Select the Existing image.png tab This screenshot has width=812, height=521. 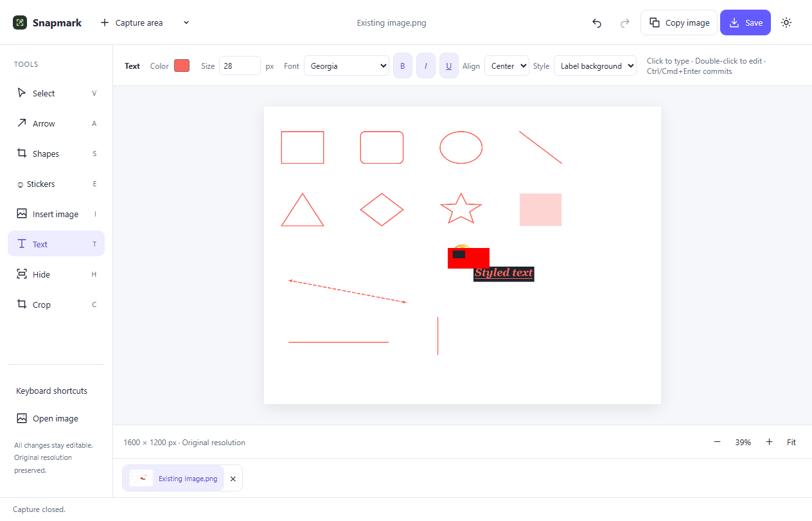tap(173, 479)
